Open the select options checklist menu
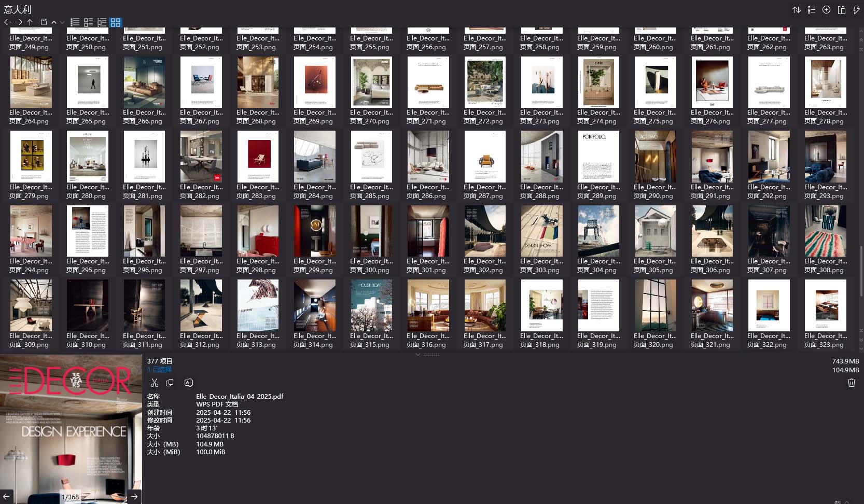Screen dimensions: 864x504 pyautogui.click(x=812, y=10)
